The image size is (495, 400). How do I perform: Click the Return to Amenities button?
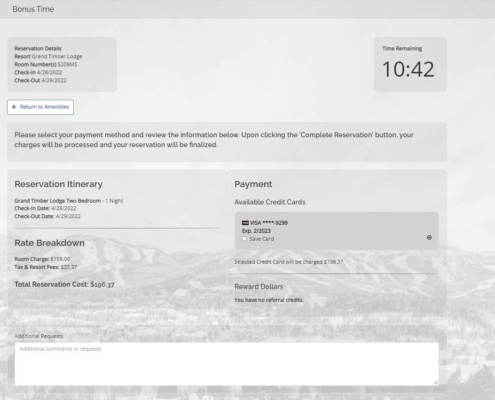(40, 107)
